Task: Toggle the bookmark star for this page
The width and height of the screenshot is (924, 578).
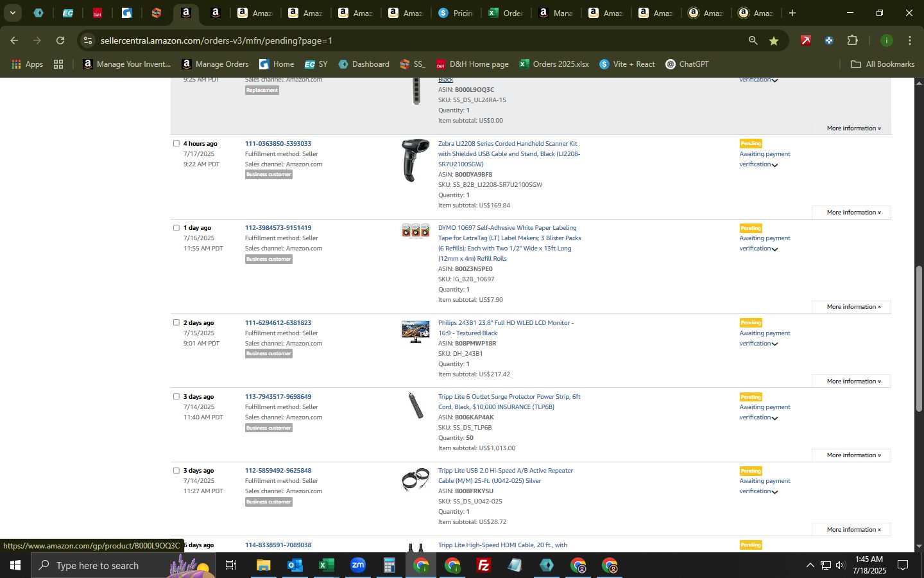Action: (774, 40)
